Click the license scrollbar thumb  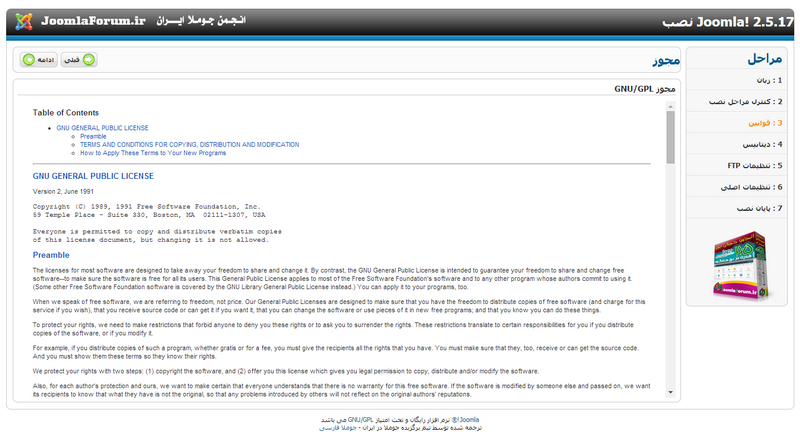click(x=670, y=137)
